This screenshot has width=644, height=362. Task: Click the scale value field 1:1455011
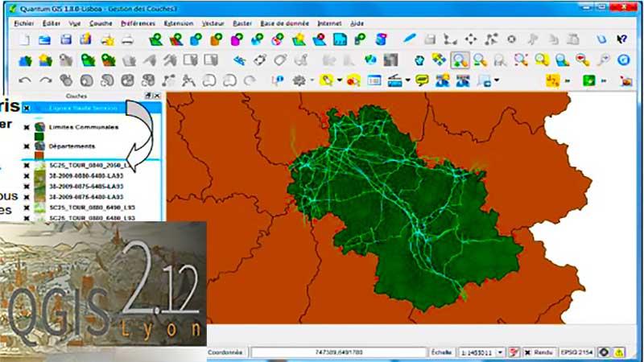477,352
